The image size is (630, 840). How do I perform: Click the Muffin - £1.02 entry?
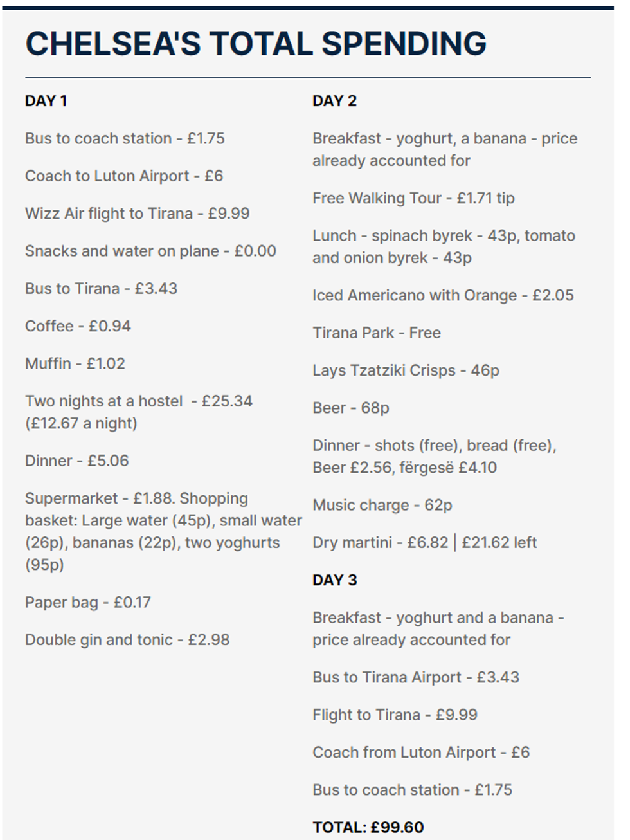click(x=75, y=363)
